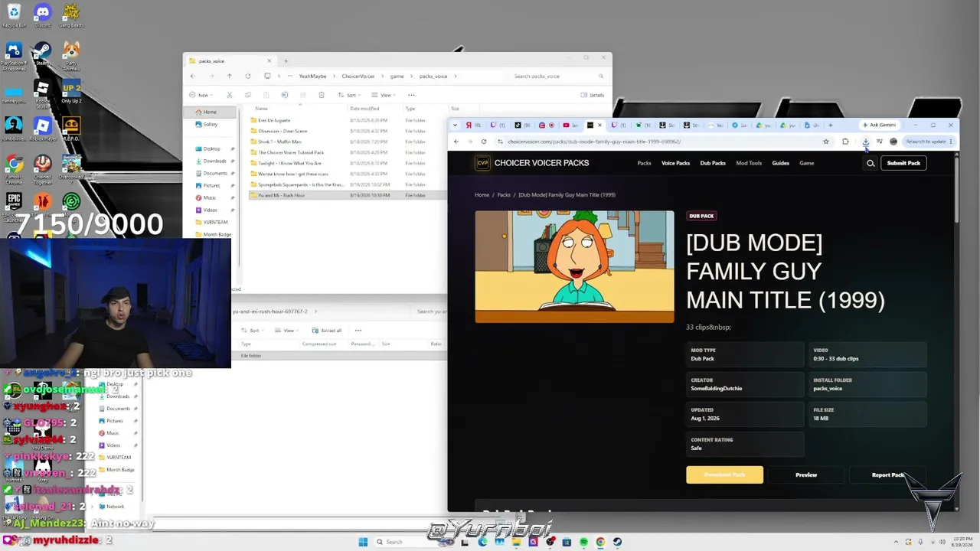980x551 pixels.
Task: Launch Only Up 2 desktop shortcut
Action: tap(71, 92)
